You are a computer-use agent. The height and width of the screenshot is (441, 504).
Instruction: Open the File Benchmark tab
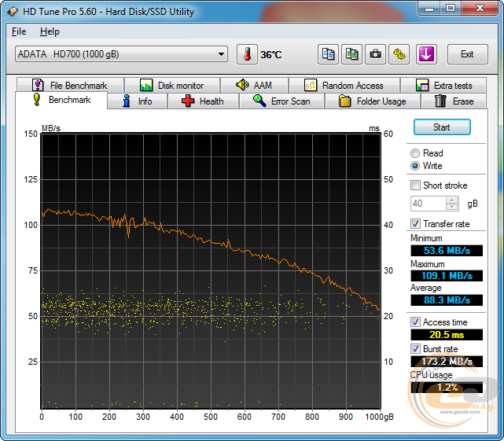(70, 86)
